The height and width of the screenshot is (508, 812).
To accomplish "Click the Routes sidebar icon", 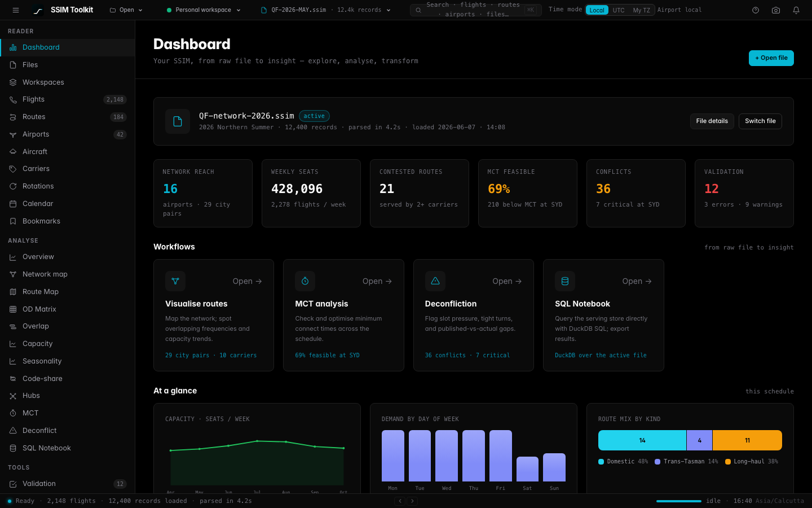I will (13, 117).
